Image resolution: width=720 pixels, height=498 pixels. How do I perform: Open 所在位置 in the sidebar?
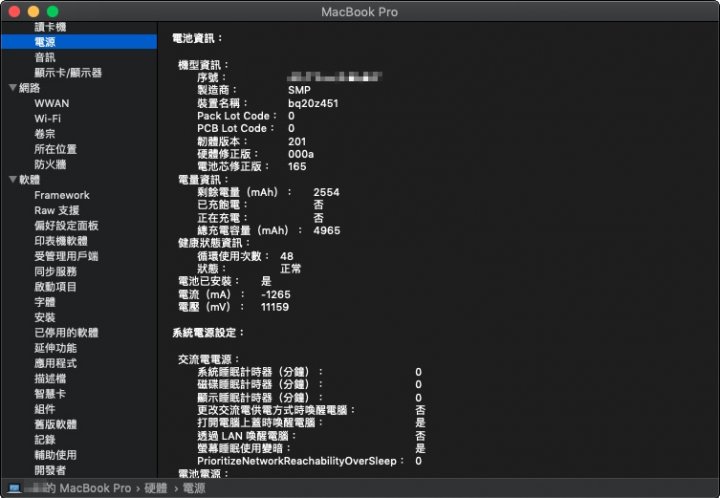click(56, 149)
